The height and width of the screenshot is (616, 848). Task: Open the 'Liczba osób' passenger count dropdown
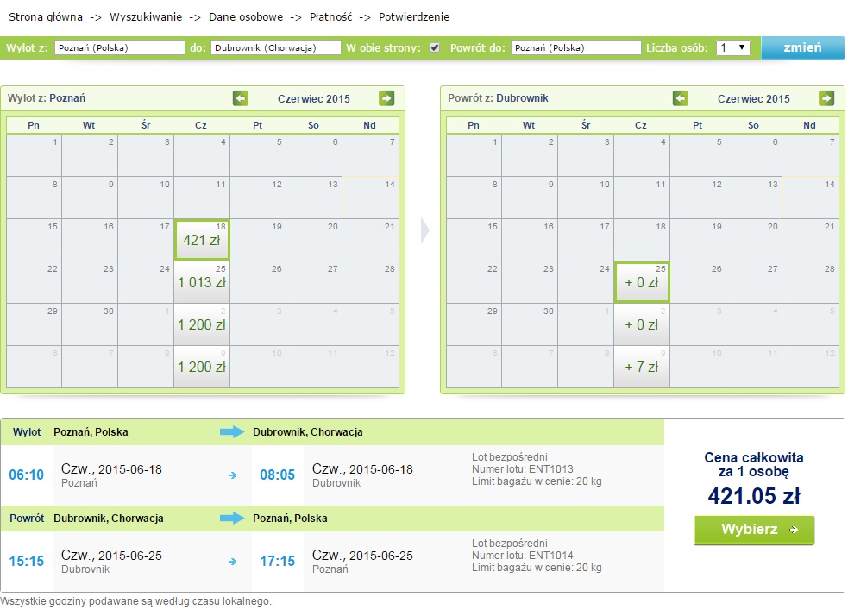pyautogui.click(x=732, y=47)
